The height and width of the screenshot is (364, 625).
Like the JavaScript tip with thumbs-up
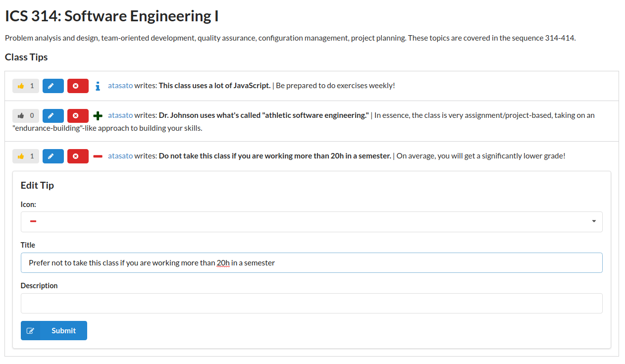click(x=26, y=86)
